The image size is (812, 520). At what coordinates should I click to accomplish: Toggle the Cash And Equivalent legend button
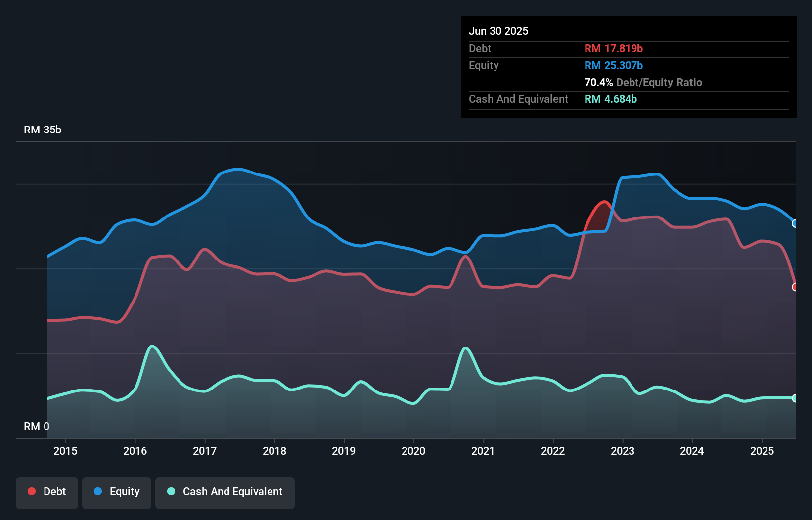click(225, 492)
